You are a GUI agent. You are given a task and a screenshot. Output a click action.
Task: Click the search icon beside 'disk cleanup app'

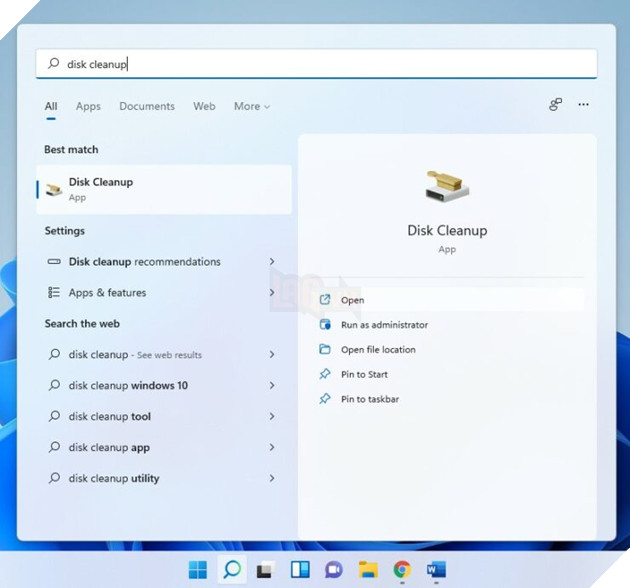54,447
